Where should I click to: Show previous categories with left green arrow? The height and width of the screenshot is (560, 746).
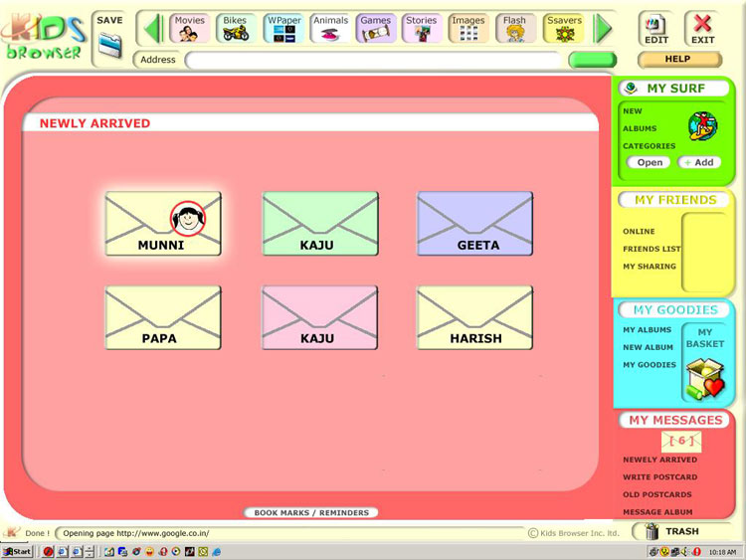153,29
